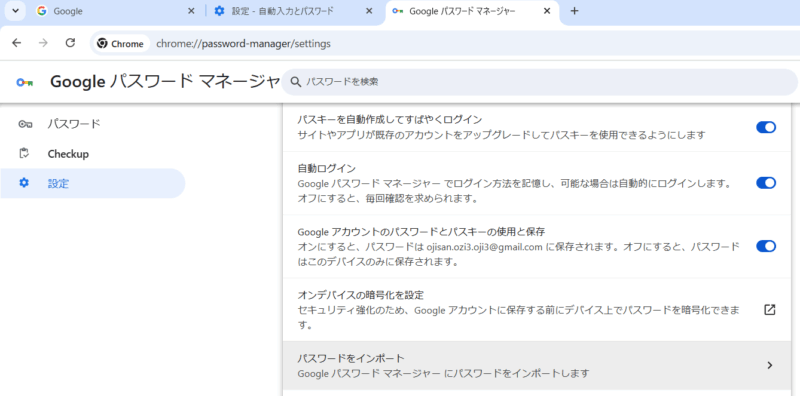Viewport: 800px width, 396px height.
Task: Close the 設定 - 自動入力とパスワード tab
Action: pyautogui.click(x=369, y=11)
